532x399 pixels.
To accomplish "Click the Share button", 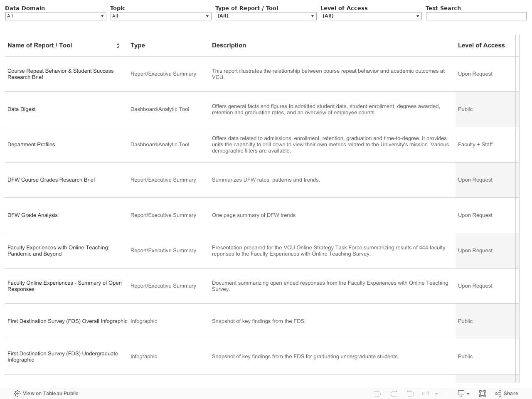I will point(507,393).
